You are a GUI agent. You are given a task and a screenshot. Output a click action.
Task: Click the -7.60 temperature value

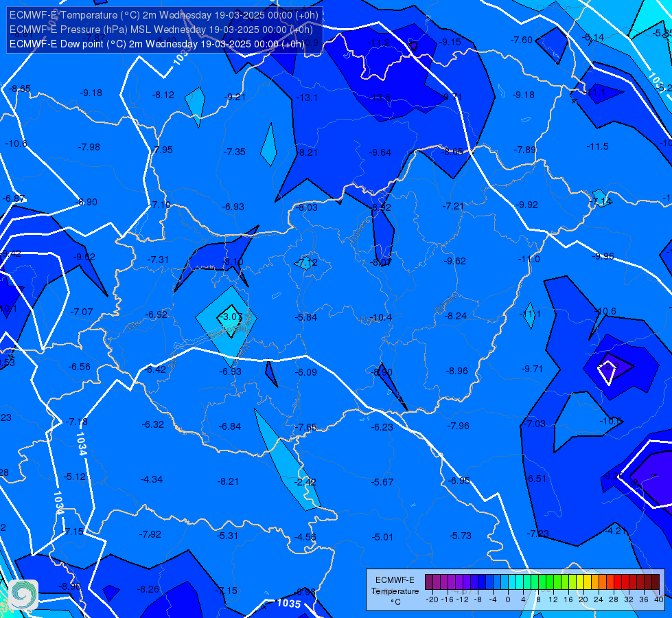(521, 40)
